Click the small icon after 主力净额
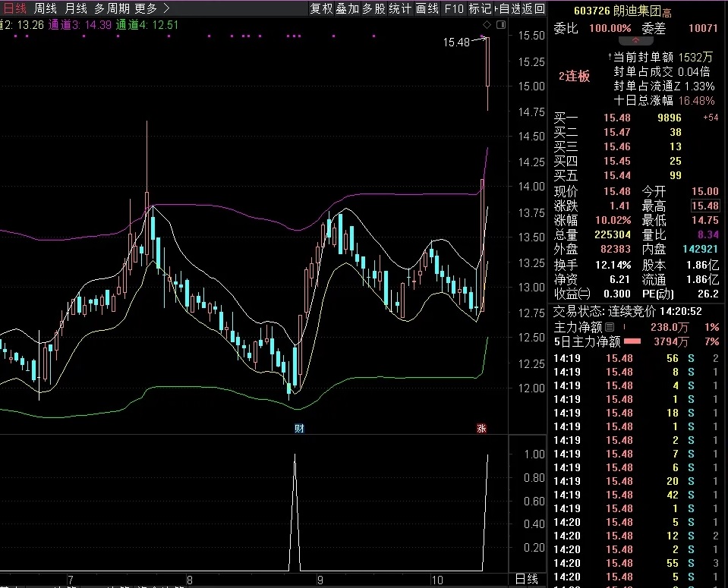The image size is (728, 588). [610, 327]
